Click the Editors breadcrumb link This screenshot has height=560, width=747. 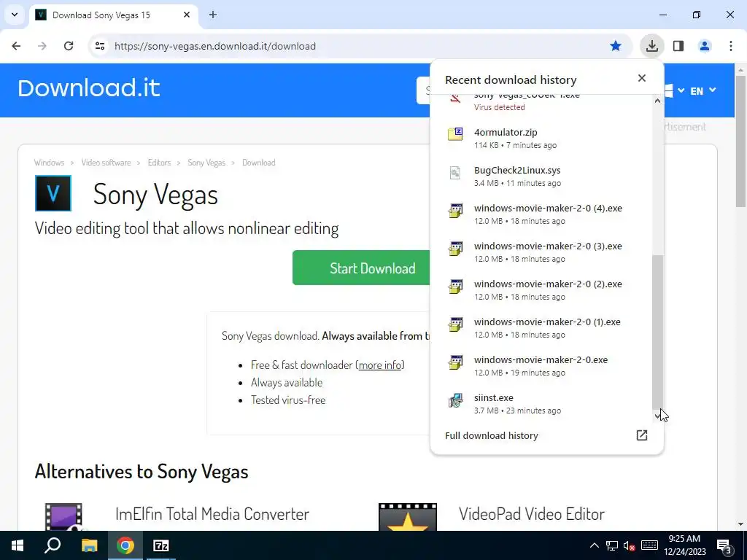tap(159, 163)
